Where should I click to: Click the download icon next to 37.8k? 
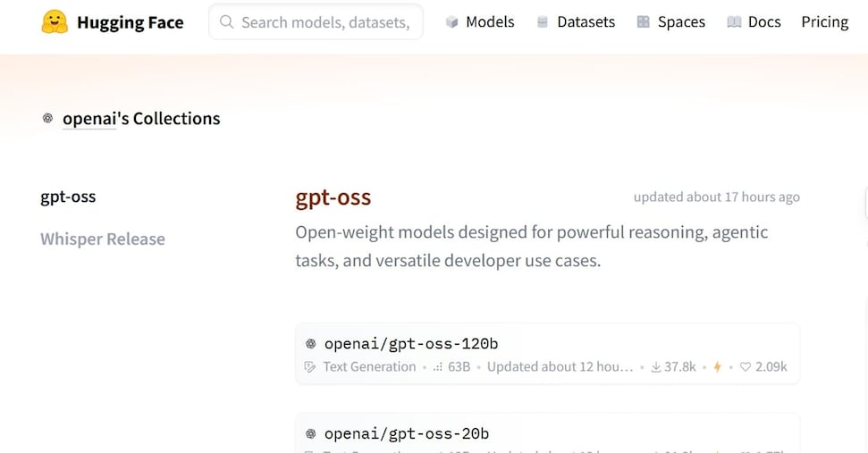pyautogui.click(x=656, y=366)
